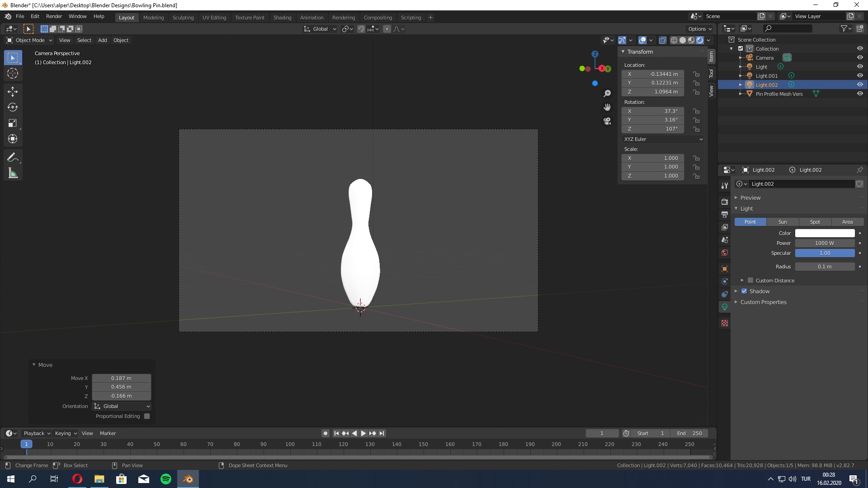The width and height of the screenshot is (868, 488).
Task: Open the File menu
Action: [x=20, y=16]
